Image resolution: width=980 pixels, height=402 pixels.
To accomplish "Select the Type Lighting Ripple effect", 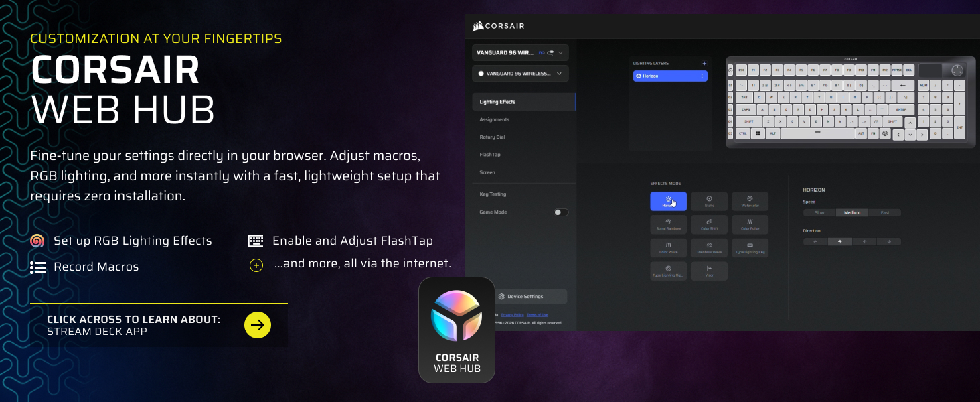I will [x=668, y=271].
